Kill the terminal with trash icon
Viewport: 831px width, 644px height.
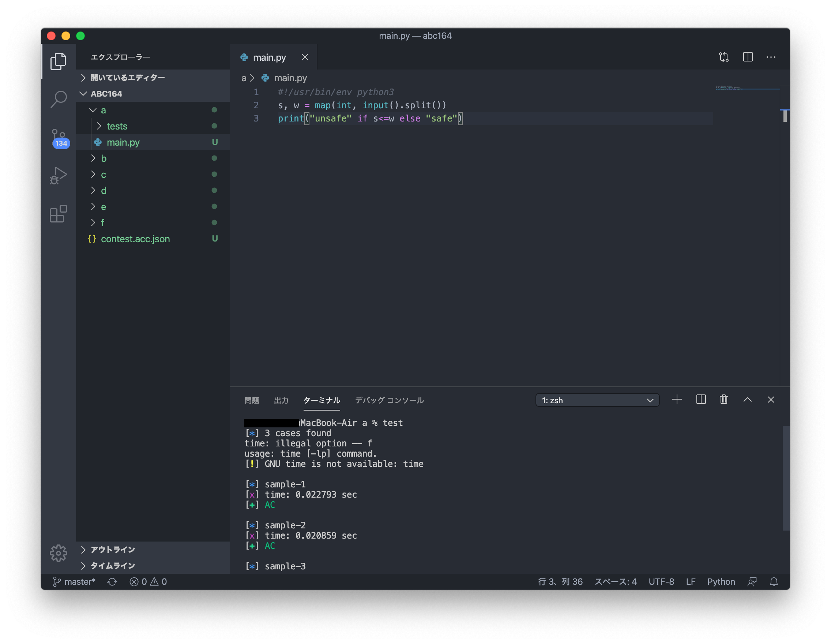point(724,400)
